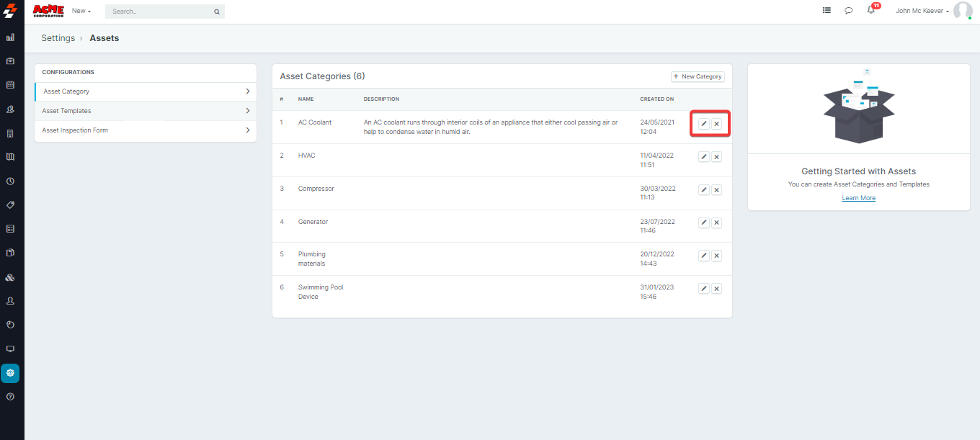This screenshot has height=440, width=980.
Task: Expand the John Mc Keever user menu
Action: [x=922, y=11]
